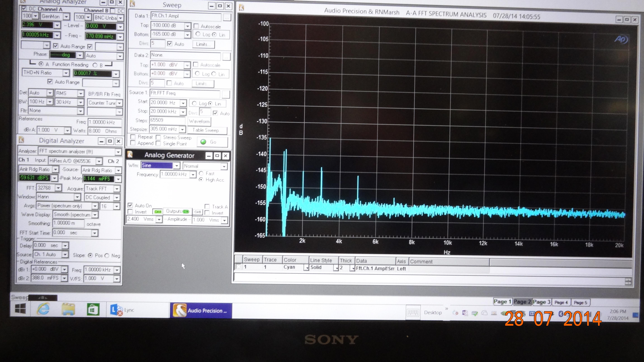Open Internet Explorer from the taskbar

coord(43,309)
